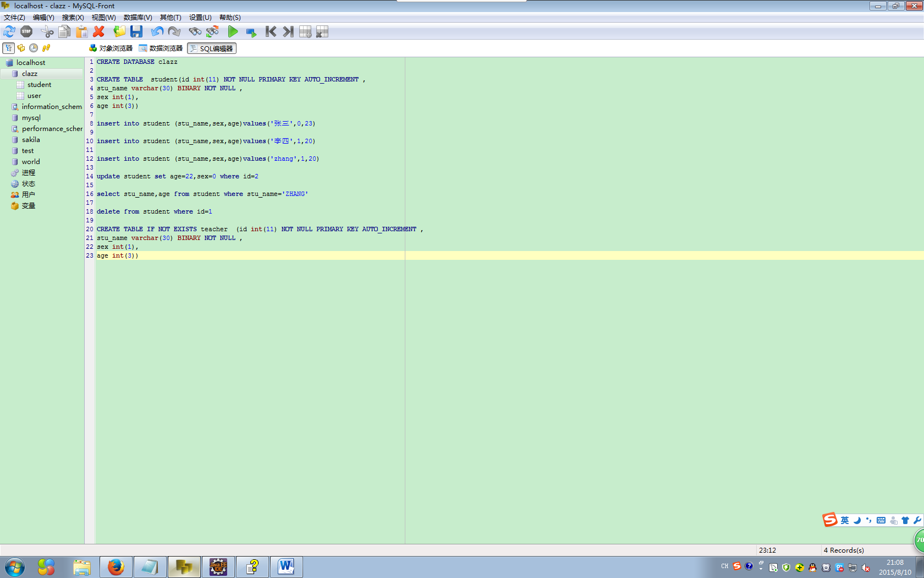Open the 帮助(S) menu
Viewport: 924px width, 578px height.
point(230,18)
